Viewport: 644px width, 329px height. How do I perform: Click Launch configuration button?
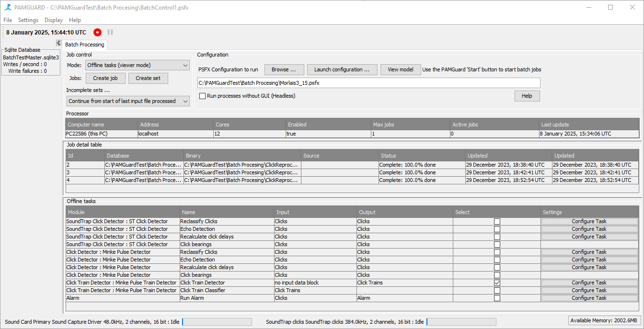coord(342,69)
